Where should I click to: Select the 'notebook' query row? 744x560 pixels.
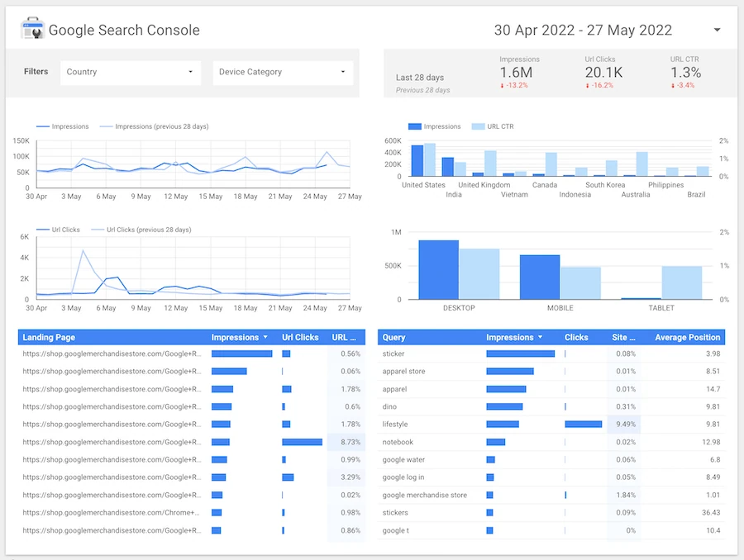(551, 442)
